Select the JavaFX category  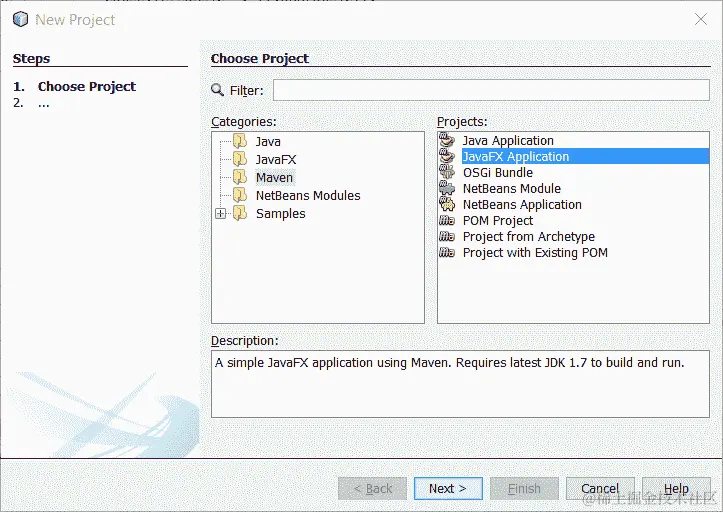(x=276, y=160)
